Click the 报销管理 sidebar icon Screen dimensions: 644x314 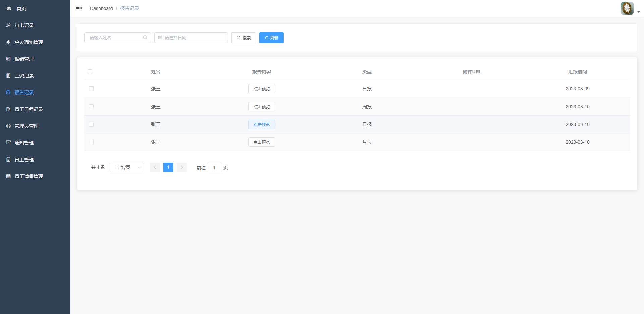click(8, 59)
